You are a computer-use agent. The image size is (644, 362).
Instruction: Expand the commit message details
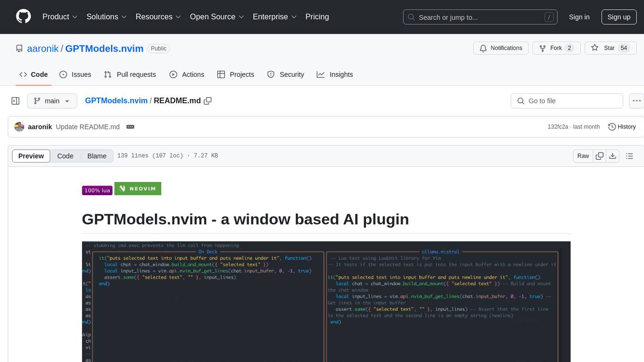click(x=131, y=127)
